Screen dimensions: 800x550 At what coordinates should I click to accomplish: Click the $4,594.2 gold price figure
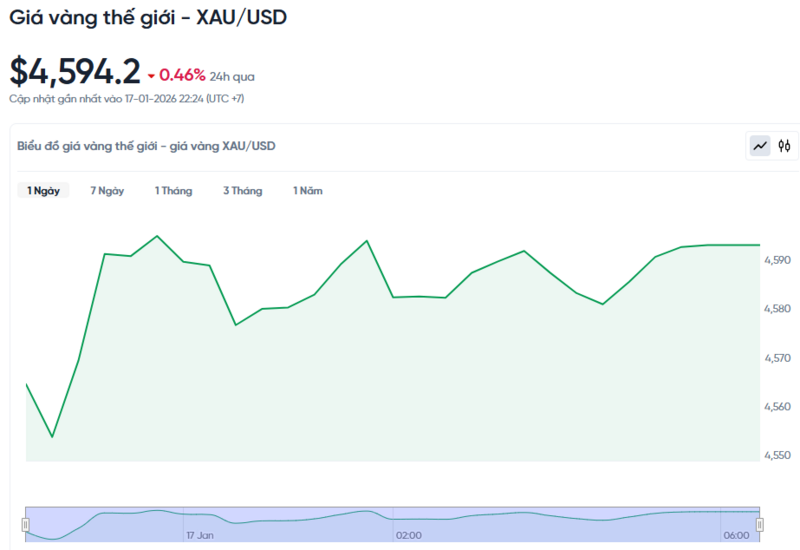(75, 71)
